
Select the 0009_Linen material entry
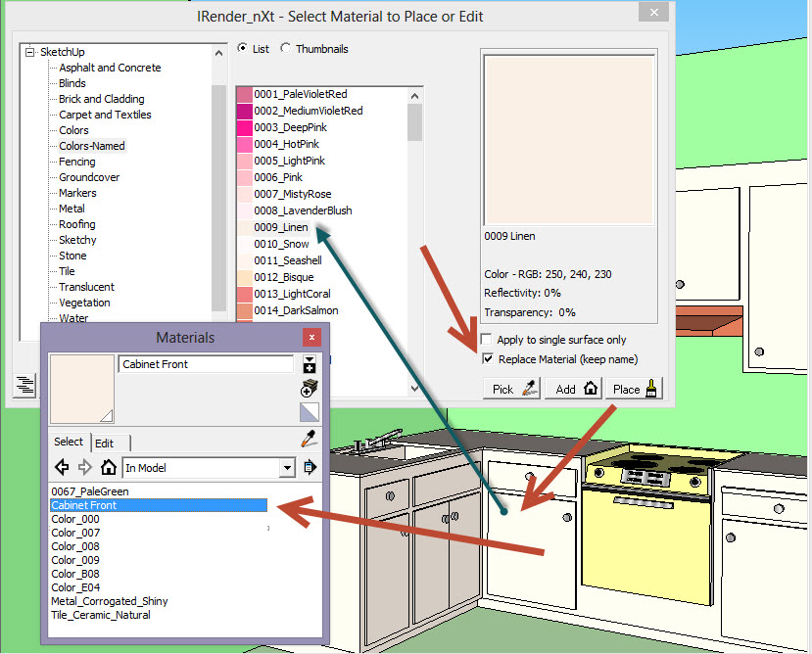point(281,226)
